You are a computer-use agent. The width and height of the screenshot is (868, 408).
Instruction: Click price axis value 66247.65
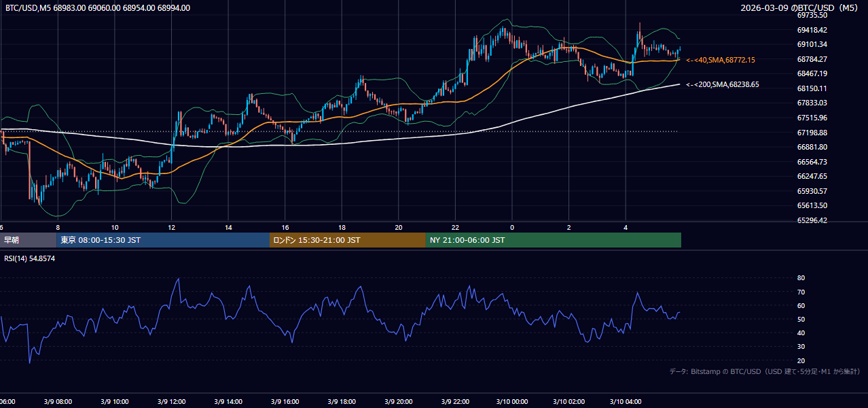click(x=812, y=176)
